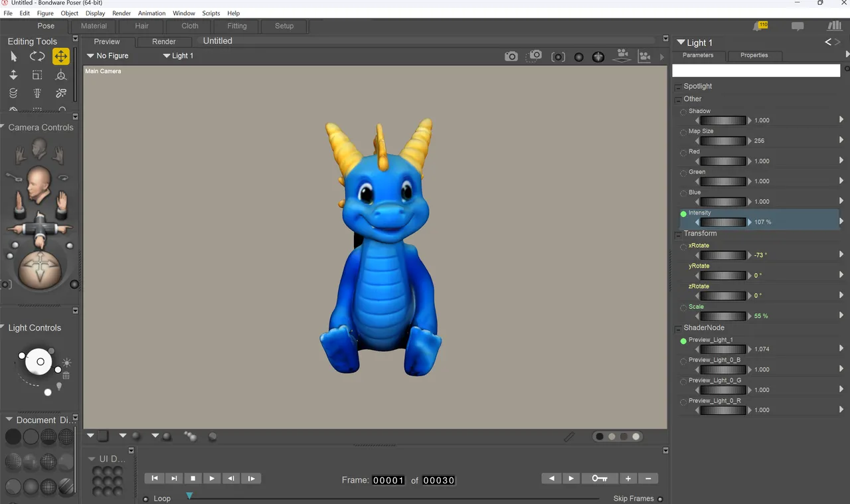Viewport: 850px width, 504px height.
Task: Click the bracketed camera preview icon
Action: (x=558, y=57)
